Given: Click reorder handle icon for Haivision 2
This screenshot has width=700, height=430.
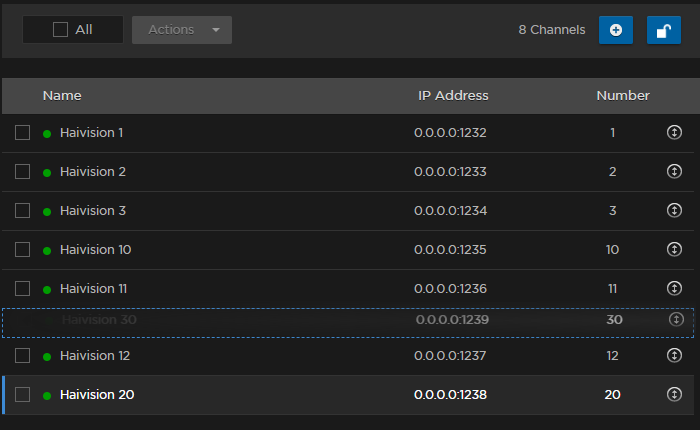Looking at the screenshot, I should coord(674,171).
